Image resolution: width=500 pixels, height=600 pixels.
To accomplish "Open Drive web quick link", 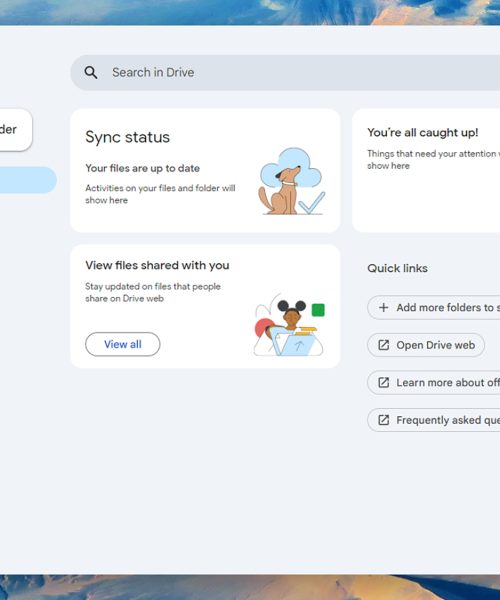I will [426, 345].
